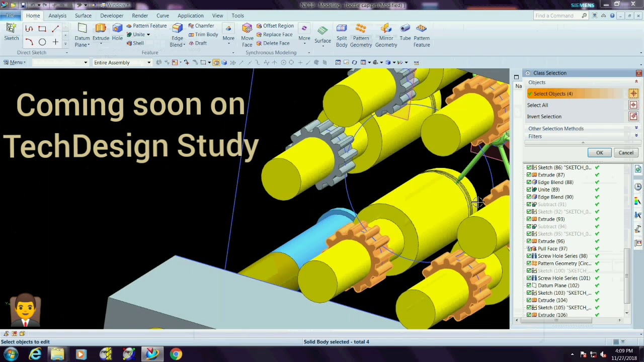The image size is (644, 362).
Task: Pick the Point sketch tool
Action: (55, 42)
